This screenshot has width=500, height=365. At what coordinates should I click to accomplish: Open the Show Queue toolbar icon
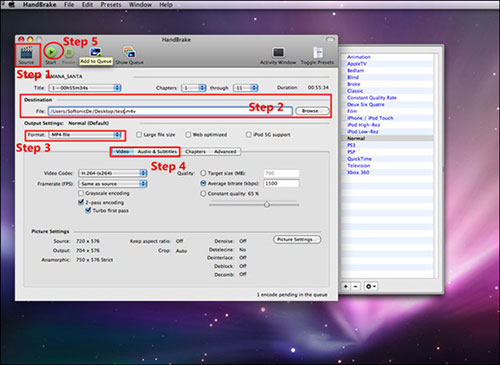tap(129, 52)
